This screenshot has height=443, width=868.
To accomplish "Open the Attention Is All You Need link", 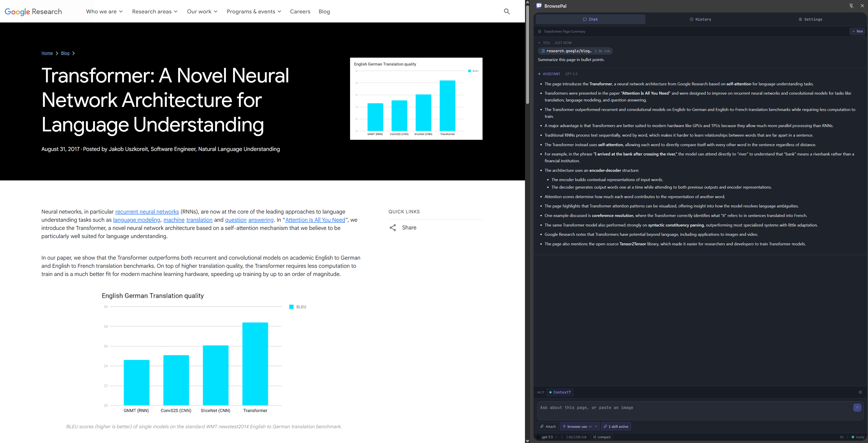I will tap(315, 219).
